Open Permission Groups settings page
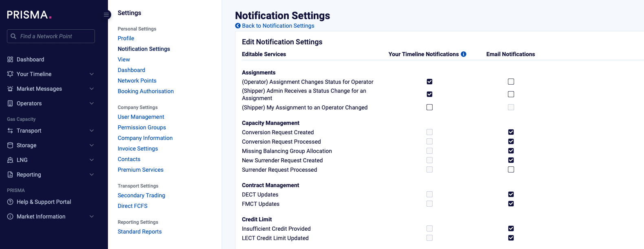 (142, 127)
